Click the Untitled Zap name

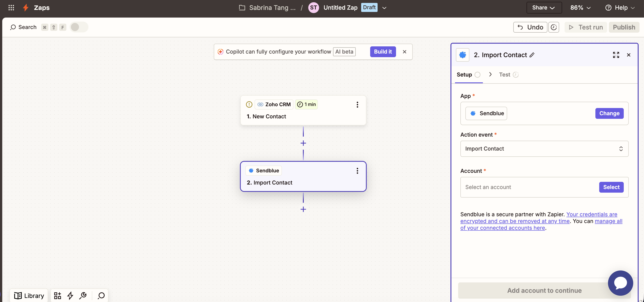click(340, 8)
